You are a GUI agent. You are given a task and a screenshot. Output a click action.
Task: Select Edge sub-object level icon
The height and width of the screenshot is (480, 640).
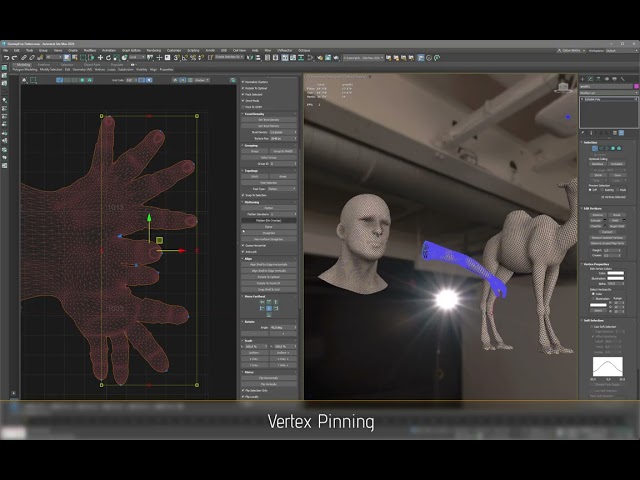pos(601,149)
